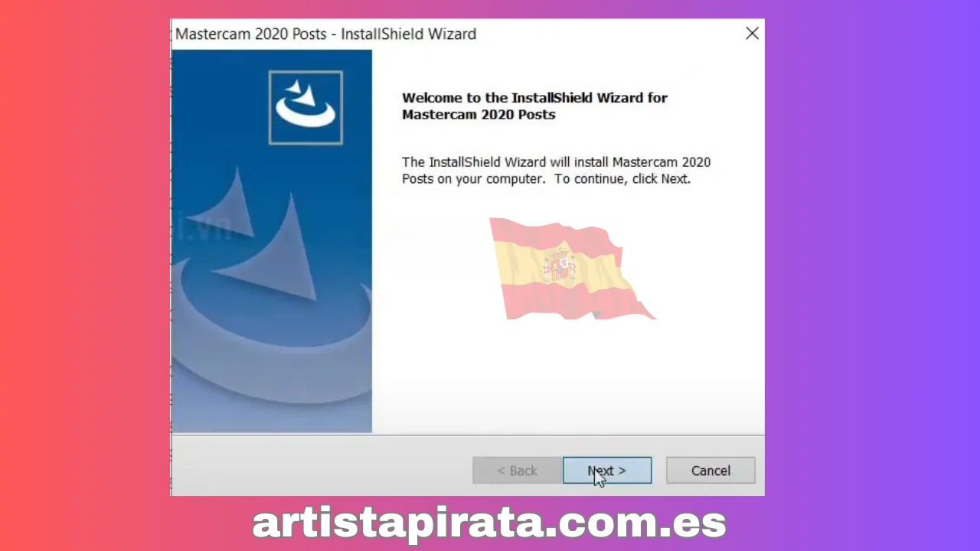Click the welcome heading text
This screenshot has width=980, height=551.
(x=534, y=106)
